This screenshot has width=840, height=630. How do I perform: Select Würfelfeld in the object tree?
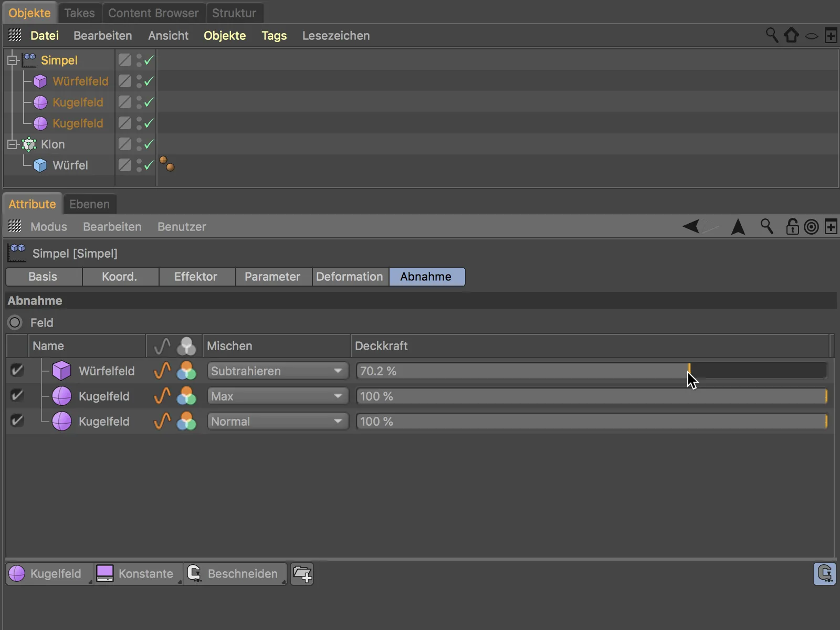click(x=80, y=81)
